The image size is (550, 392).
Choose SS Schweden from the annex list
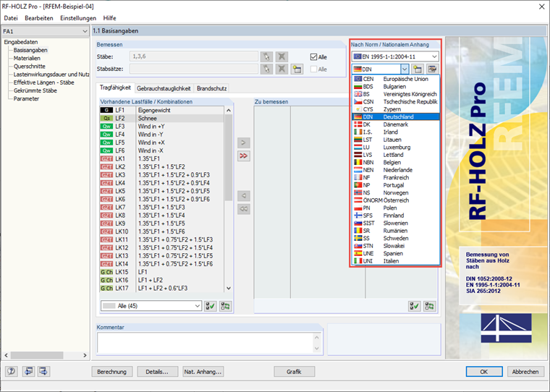point(396,238)
